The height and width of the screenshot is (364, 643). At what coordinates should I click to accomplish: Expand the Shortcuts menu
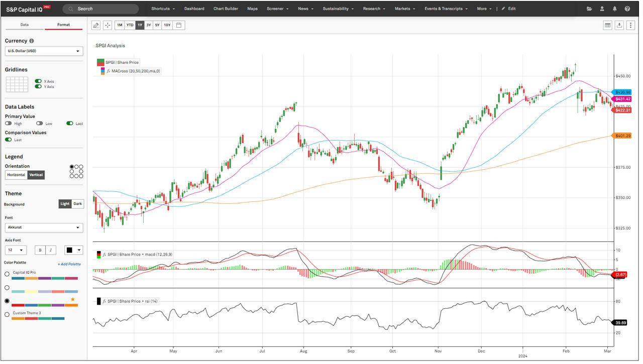[x=163, y=9]
